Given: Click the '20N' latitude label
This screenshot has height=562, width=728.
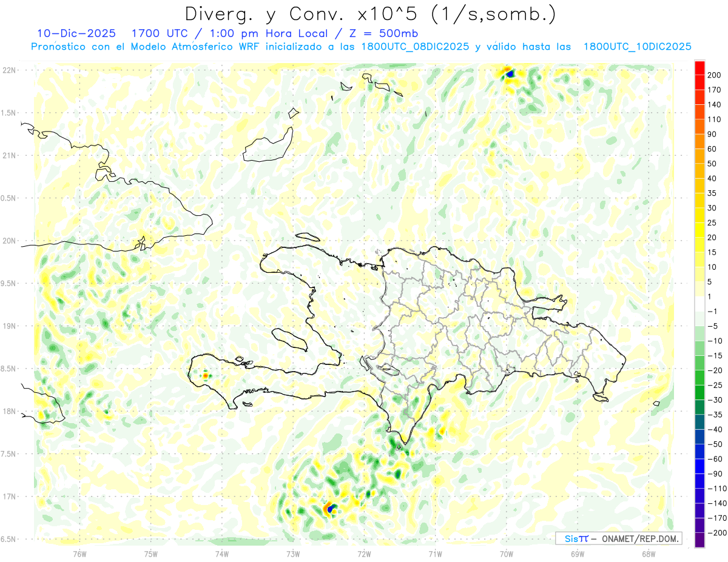Looking at the screenshot, I should coord(8,241).
